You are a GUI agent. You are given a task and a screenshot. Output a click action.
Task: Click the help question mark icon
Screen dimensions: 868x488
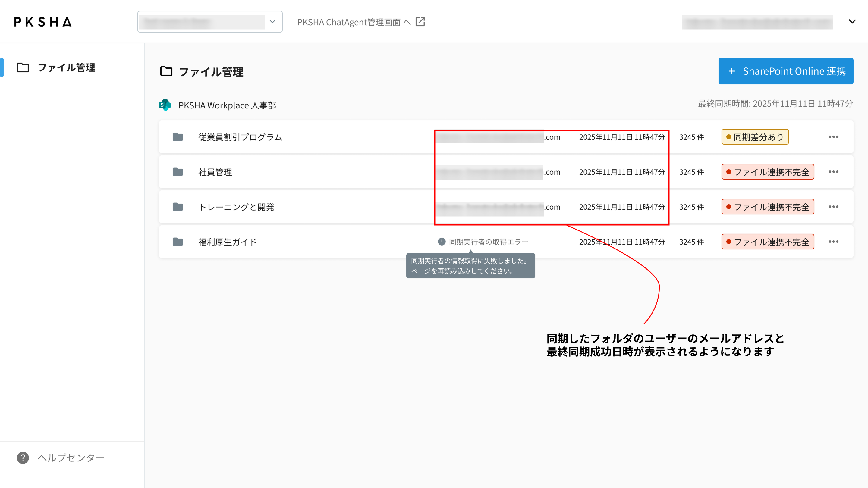tap(23, 458)
